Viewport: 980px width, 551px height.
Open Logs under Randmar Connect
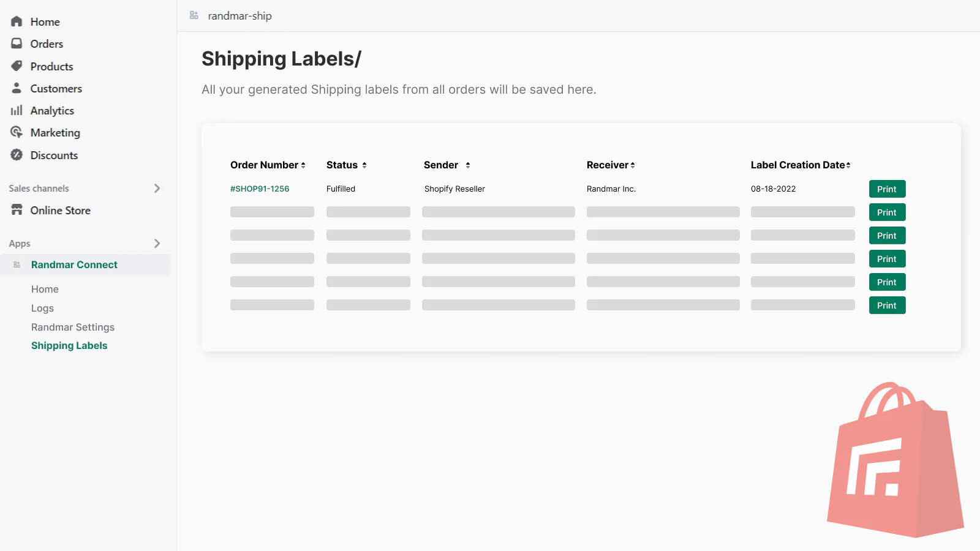click(42, 308)
